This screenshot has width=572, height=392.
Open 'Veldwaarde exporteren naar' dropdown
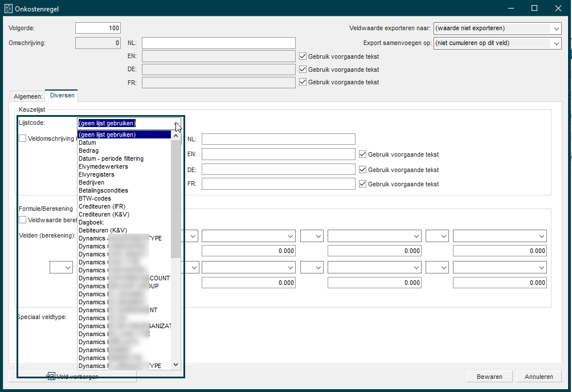[497, 28]
